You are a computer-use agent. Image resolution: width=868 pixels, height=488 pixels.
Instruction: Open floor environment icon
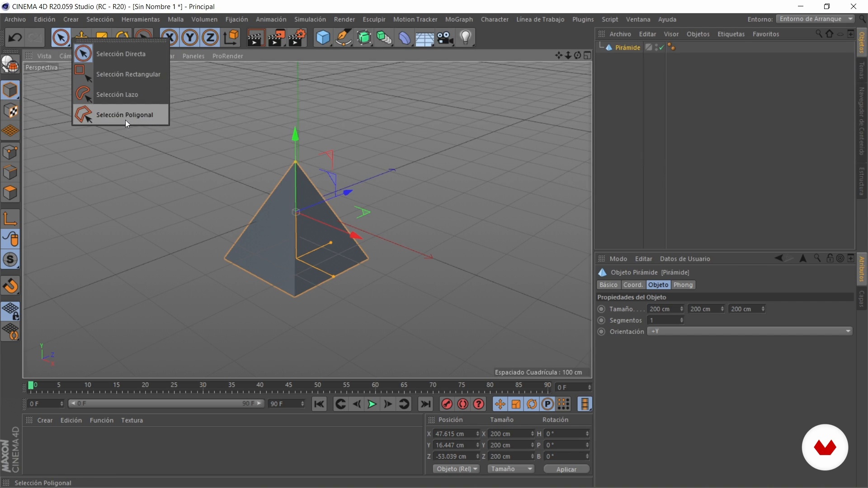(425, 38)
